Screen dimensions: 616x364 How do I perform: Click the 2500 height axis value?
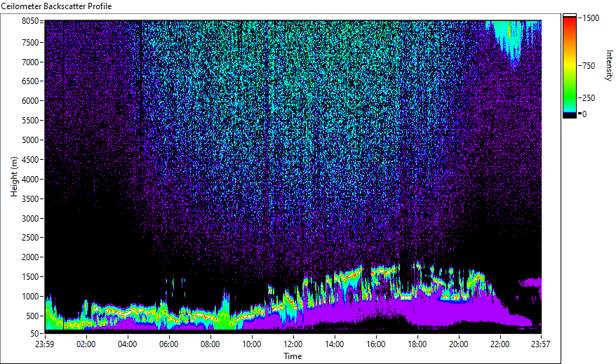tap(30, 238)
